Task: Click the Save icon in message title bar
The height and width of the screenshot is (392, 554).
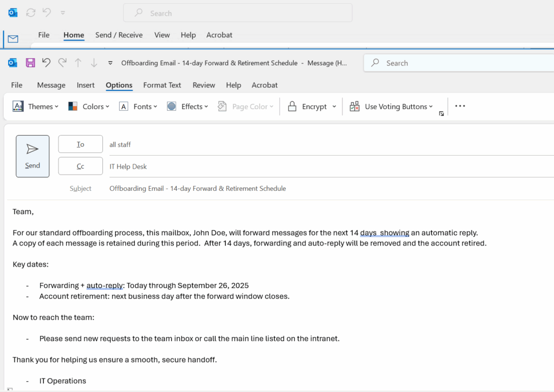Action: tap(30, 63)
